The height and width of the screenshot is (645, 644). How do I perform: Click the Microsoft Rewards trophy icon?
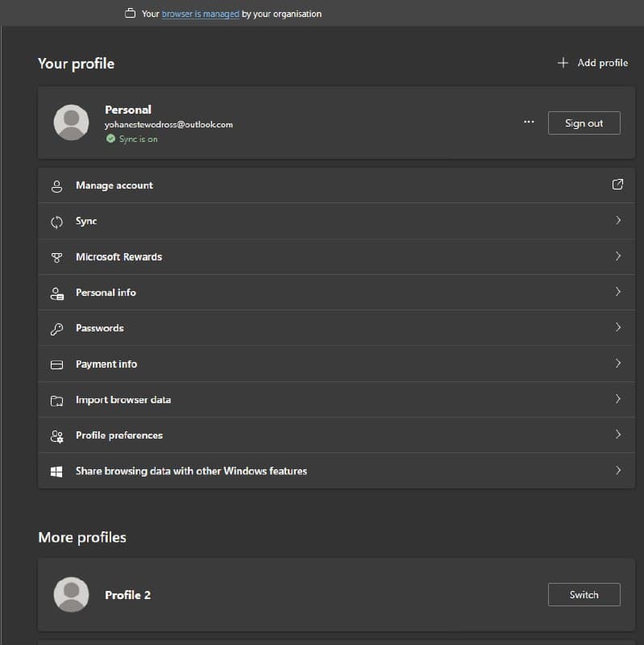tap(56, 258)
